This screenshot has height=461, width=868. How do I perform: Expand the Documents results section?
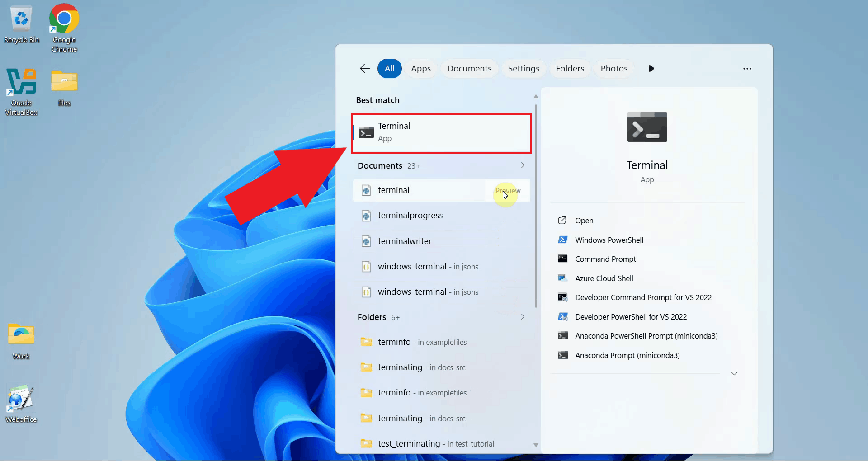point(523,165)
